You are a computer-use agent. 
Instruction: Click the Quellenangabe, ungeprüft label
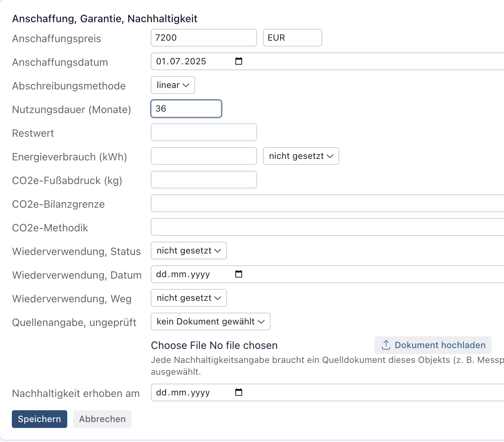[x=74, y=322]
